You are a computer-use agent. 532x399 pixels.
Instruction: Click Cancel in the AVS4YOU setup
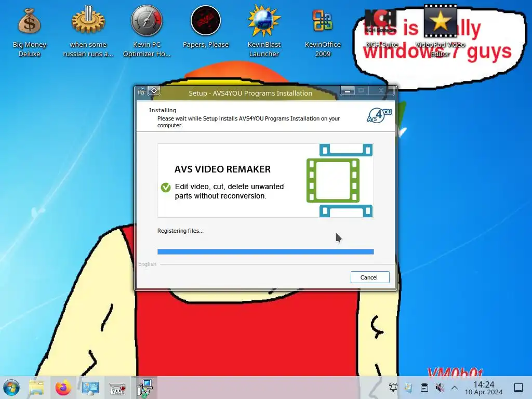click(370, 277)
